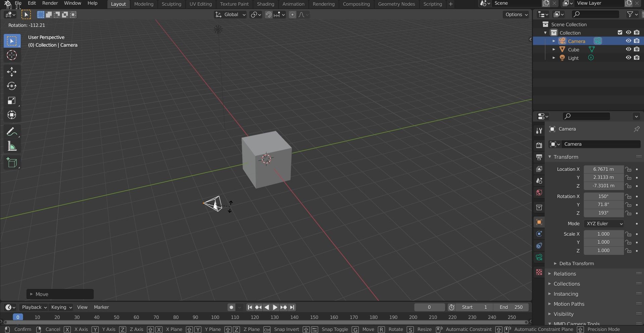Switch to the Modeling workspace tab

point(144,4)
